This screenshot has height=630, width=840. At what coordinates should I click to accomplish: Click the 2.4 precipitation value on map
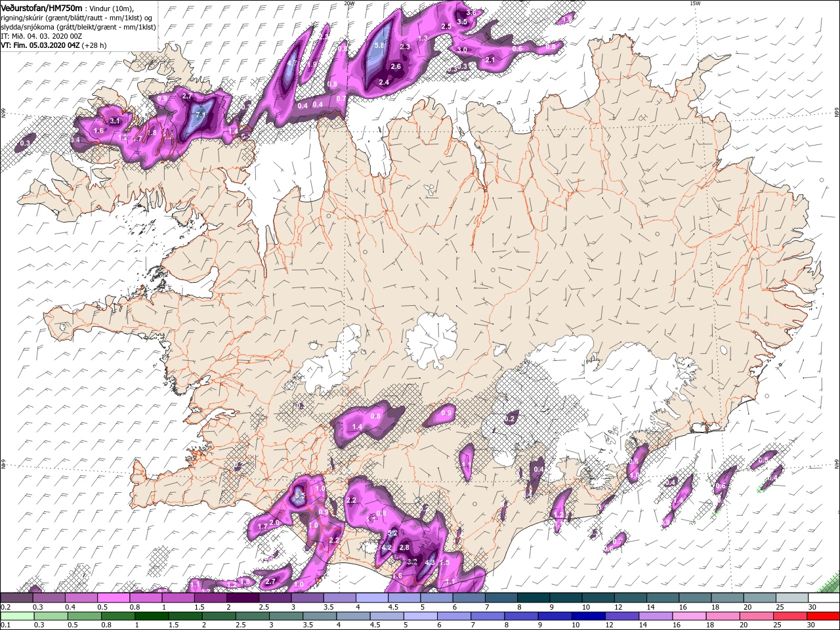click(x=385, y=82)
